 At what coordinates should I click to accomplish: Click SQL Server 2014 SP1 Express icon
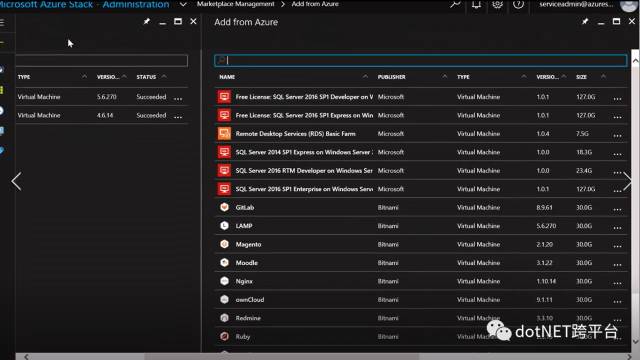click(224, 152)
